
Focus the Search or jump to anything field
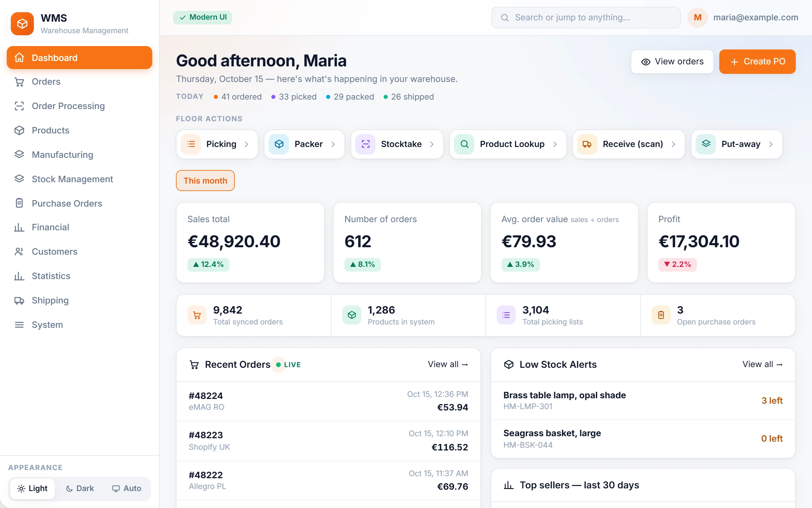[586, 18]
